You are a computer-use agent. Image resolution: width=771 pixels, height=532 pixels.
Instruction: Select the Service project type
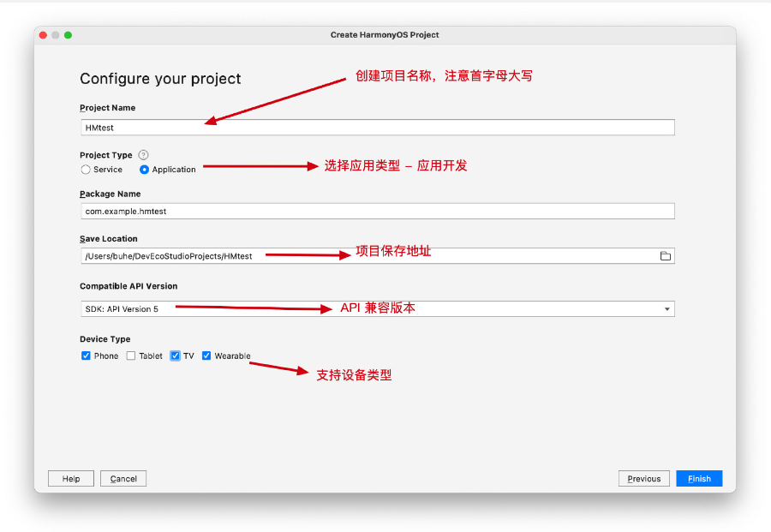tap(86, 170)
